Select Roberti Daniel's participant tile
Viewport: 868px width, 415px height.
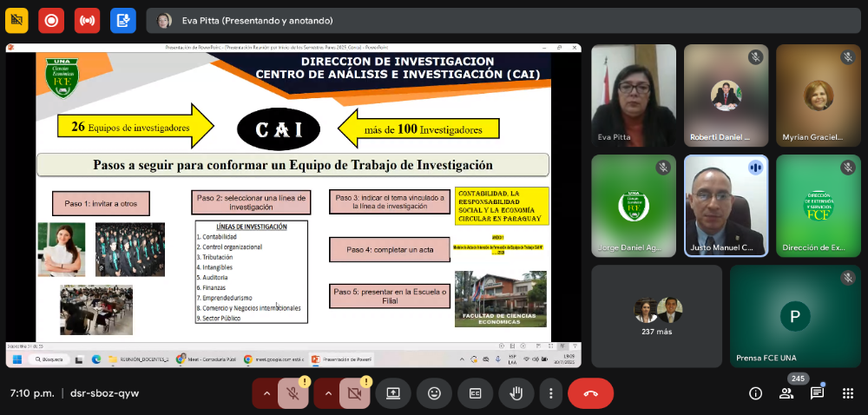(x=727, y=96)
